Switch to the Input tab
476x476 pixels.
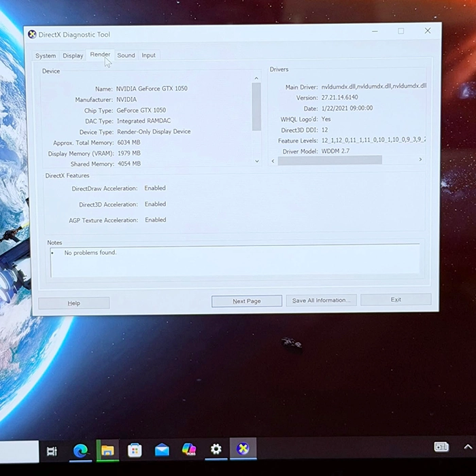click(x=148, y=55)
